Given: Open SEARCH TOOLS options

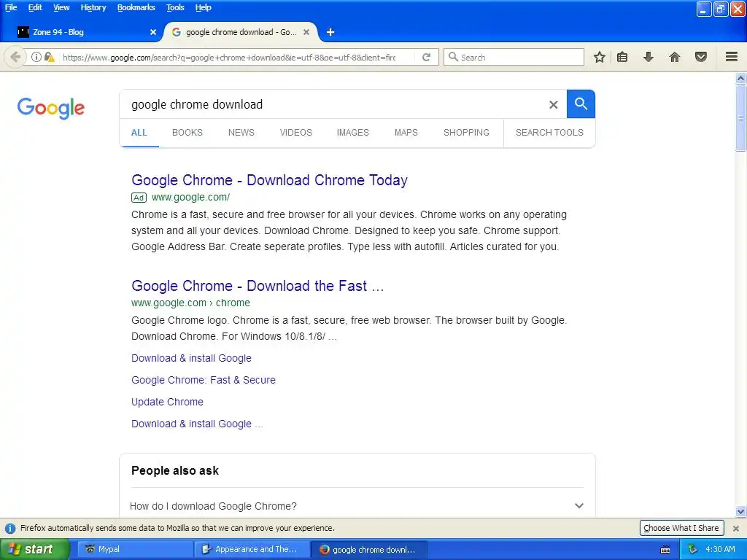Looking at the screenshot, I should tap(549, 133).
